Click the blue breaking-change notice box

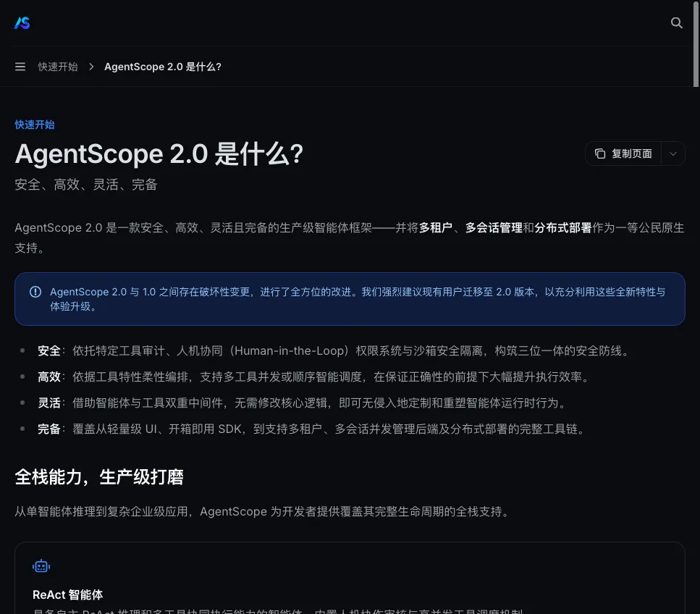[x=350, y=299]
